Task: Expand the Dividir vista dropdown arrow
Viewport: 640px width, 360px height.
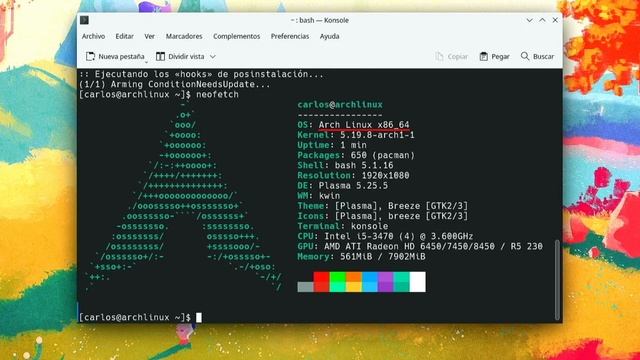Action: pos(213,57)
